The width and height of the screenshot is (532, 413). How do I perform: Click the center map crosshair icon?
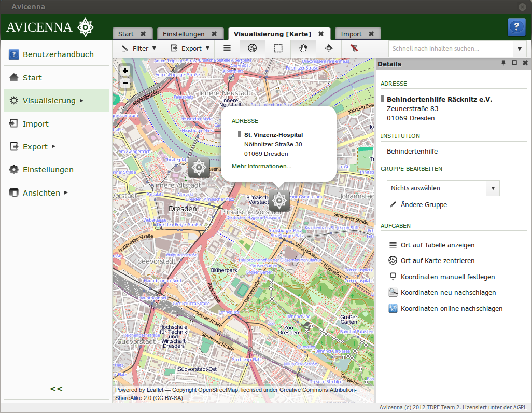point(329,48)
